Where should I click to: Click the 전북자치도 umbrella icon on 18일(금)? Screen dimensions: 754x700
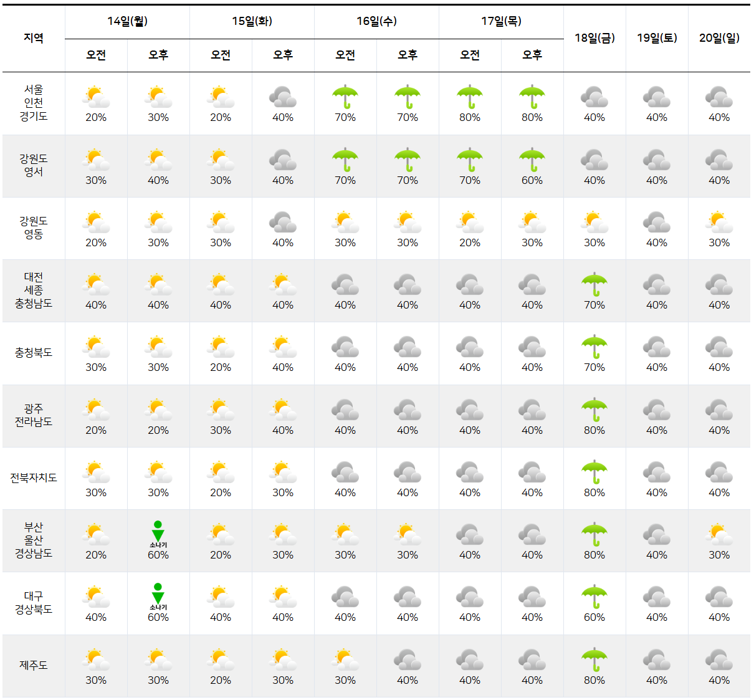point(594,472)
